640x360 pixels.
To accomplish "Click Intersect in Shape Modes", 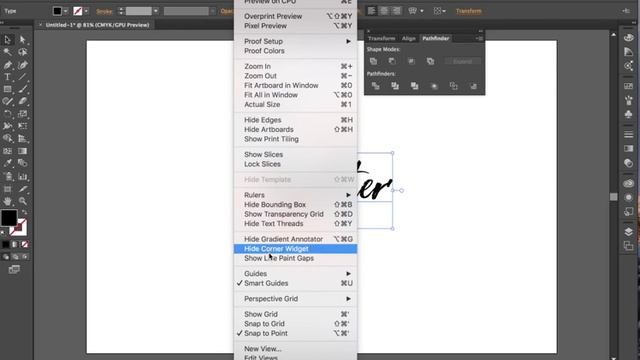I will pyautogui.click(x=411, y=61).
